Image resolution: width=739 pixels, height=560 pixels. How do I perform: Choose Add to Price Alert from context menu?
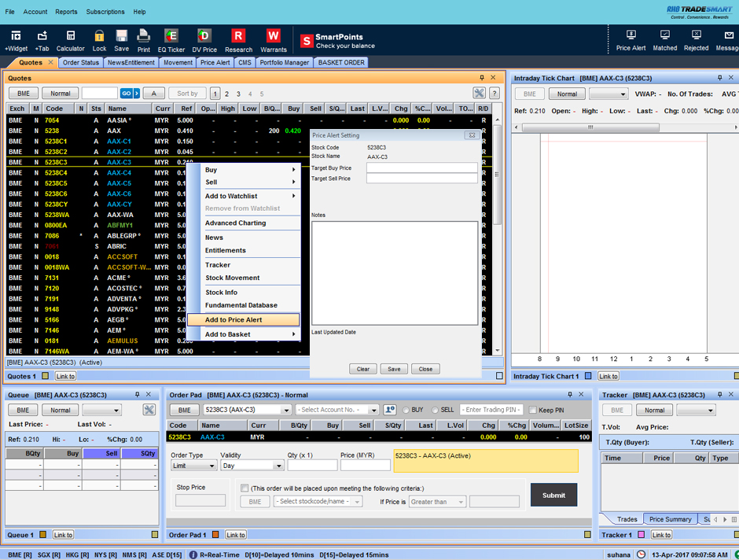click(x=243, y=319)
